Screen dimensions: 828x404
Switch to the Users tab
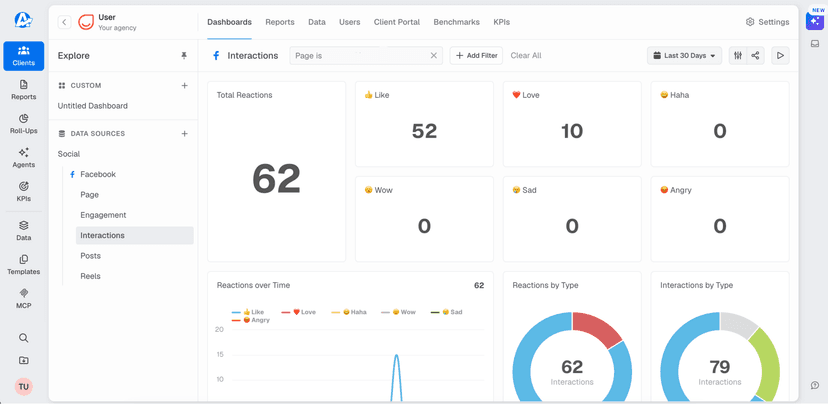coord(350,22)
